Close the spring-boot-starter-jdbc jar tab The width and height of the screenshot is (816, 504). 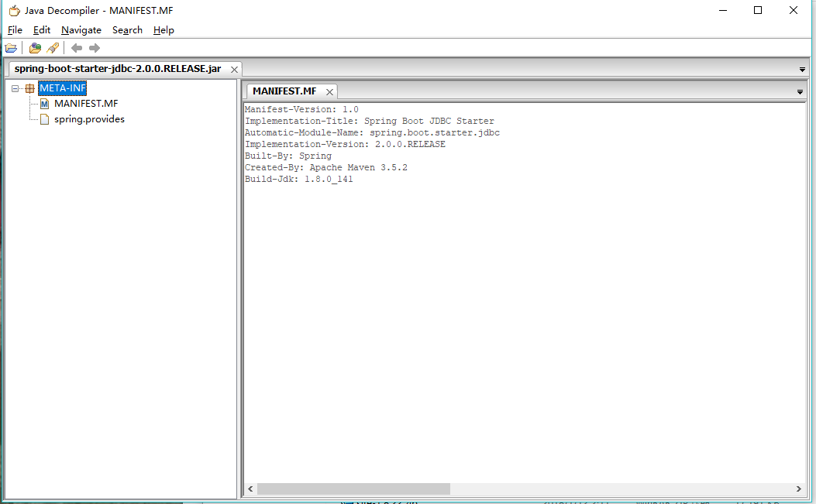pyautogui.click(x=234, y=70)
